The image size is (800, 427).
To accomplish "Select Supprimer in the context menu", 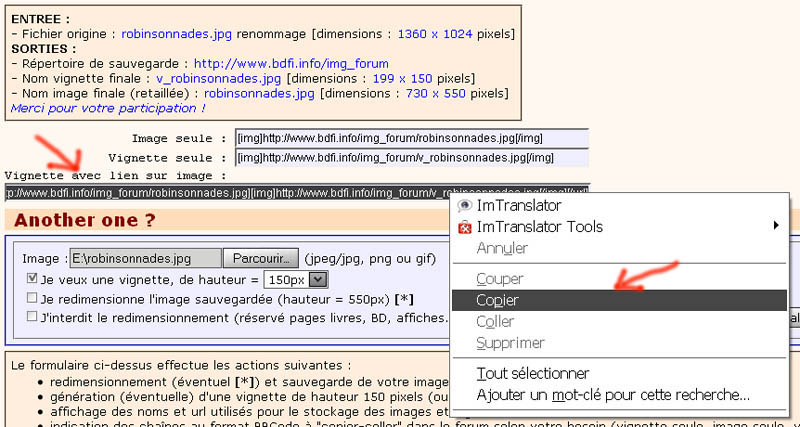I will click(619, 343).
